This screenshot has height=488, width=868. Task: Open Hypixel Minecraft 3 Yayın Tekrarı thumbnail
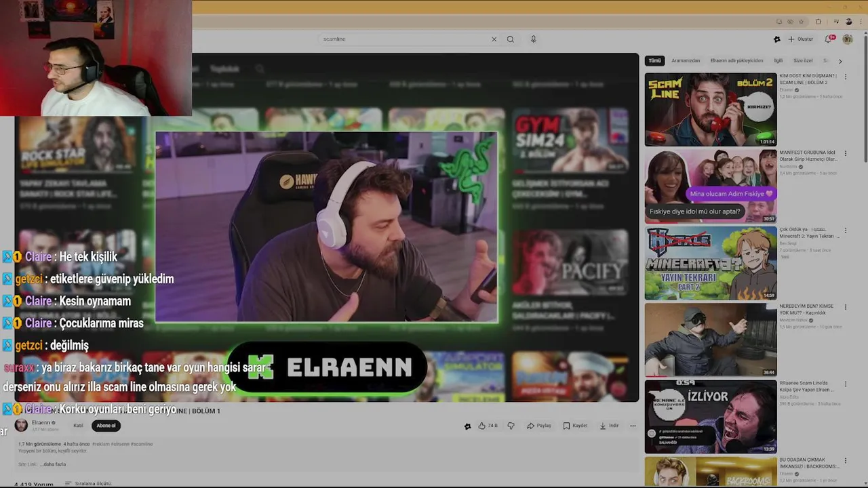(711, 263)
